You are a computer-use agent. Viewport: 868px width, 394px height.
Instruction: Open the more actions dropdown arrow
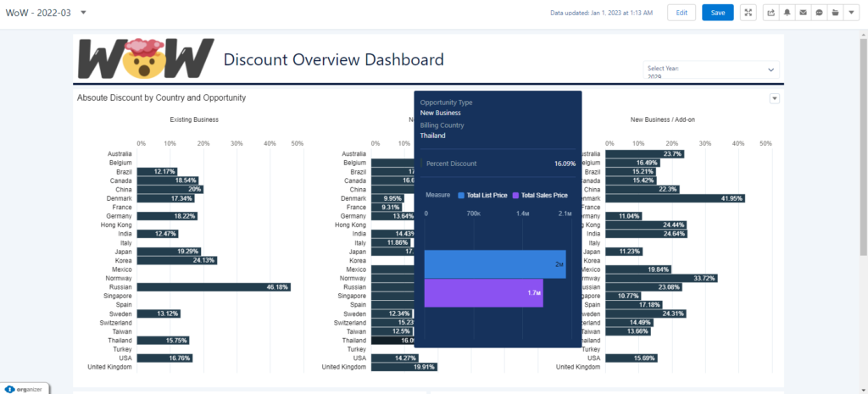(851, 13)
